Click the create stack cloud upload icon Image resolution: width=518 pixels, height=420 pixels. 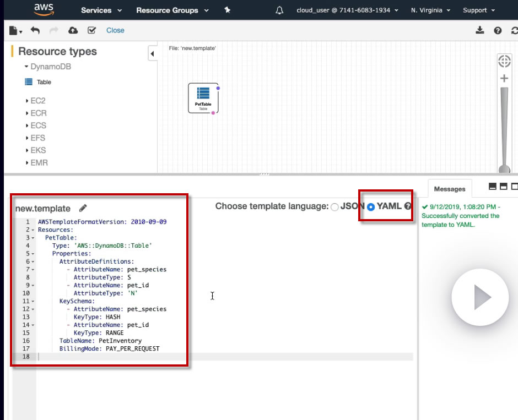point(73,30)
